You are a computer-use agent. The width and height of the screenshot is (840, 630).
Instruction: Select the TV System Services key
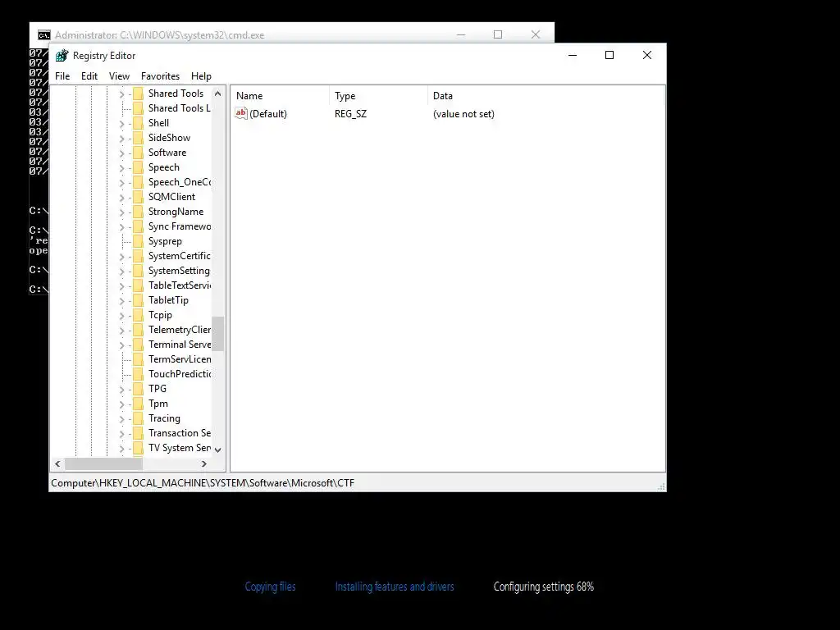[180, 448]
